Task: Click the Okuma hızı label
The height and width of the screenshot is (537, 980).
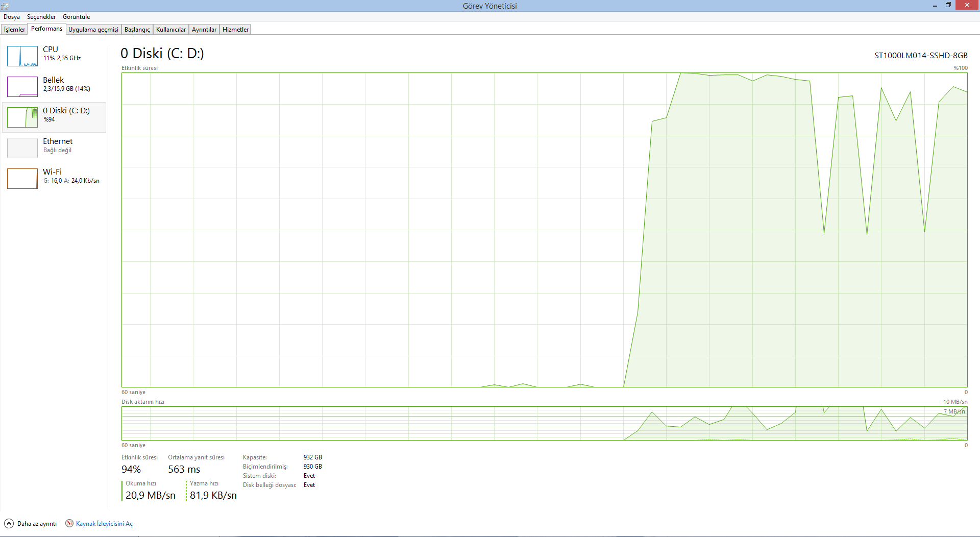Action: pyautogui.click(x=141, y=483)
